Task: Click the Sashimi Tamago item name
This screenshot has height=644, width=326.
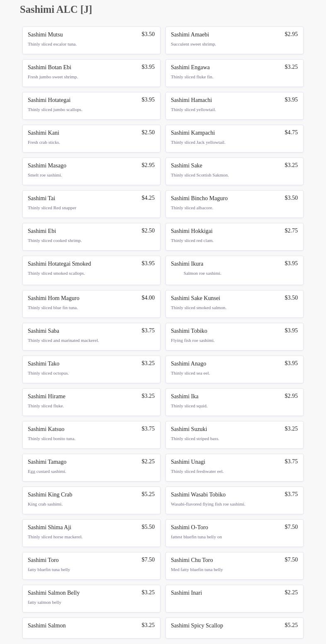Action: (47, 462)
